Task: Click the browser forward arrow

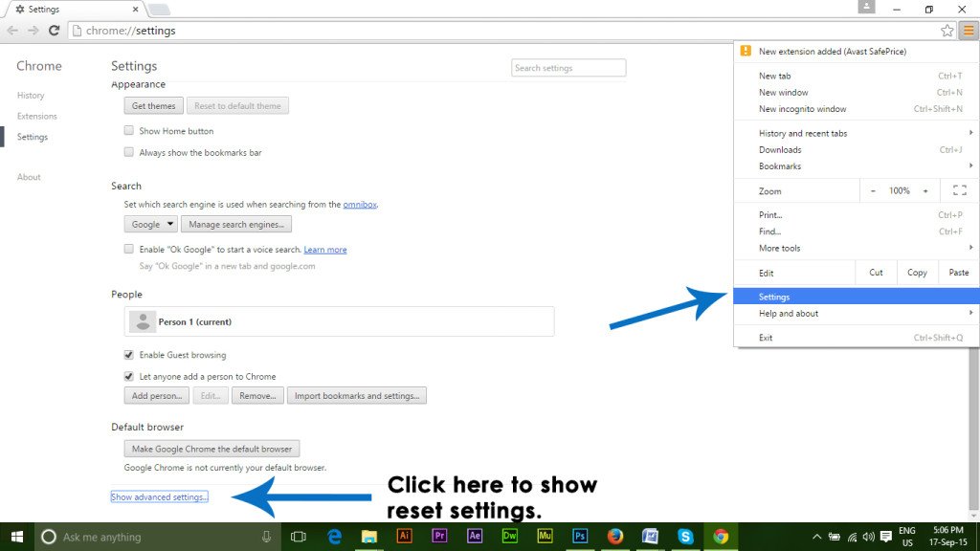Action: (x=33, y=30)
